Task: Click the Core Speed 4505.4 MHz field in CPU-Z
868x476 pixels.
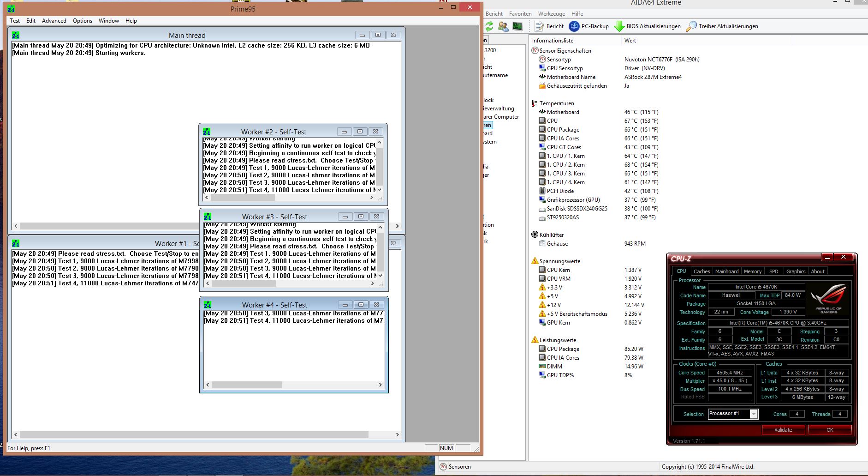Action: click(x=730, y=373)
